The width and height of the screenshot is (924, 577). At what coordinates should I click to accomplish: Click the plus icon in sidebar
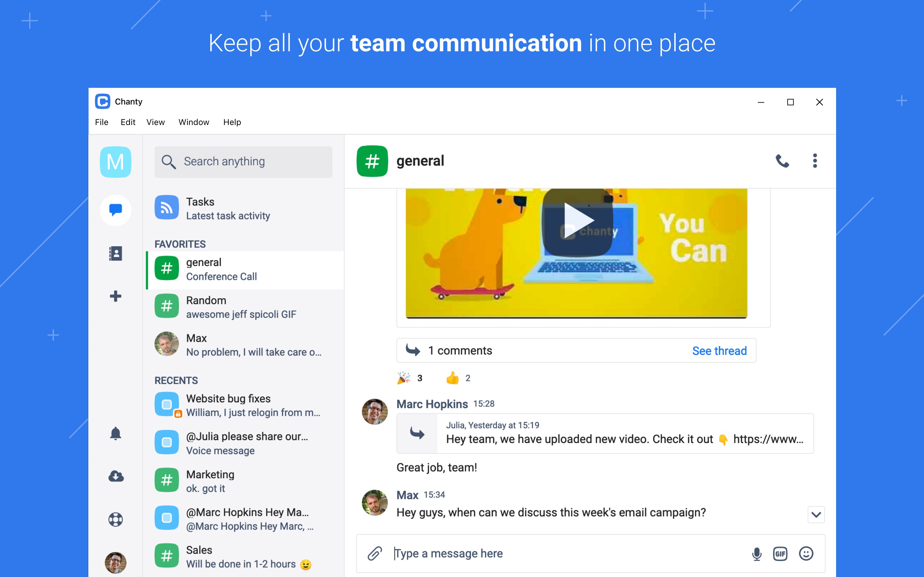(115, 296)
